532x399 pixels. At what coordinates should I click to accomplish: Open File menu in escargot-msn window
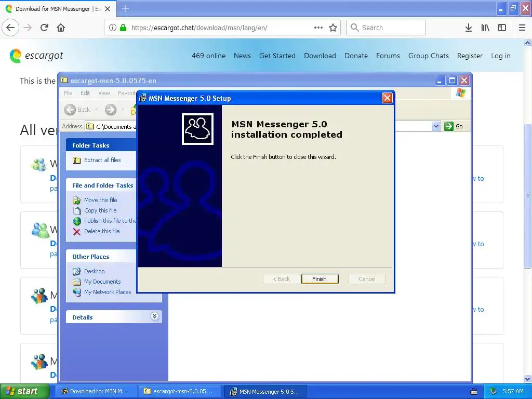tap(68, 93)
